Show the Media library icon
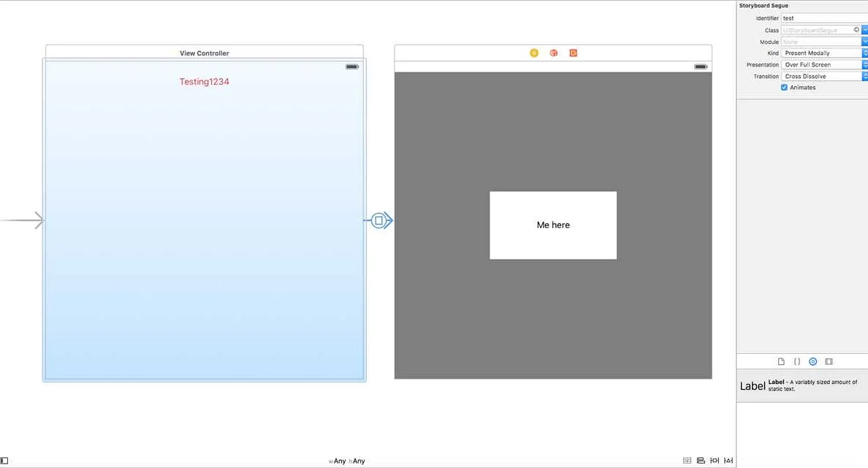This screenshot has height=468, width=868. point(829,361)
